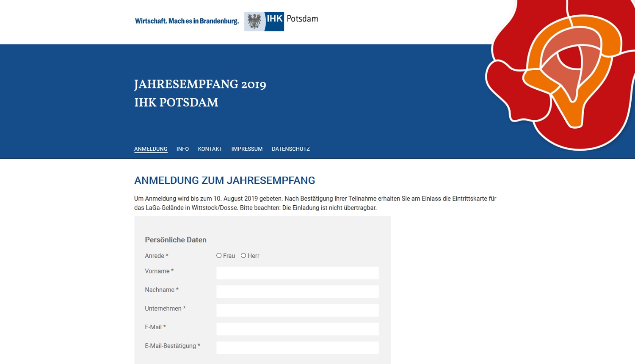
Task: Open the Impressum link
Action: click(247, 149)
